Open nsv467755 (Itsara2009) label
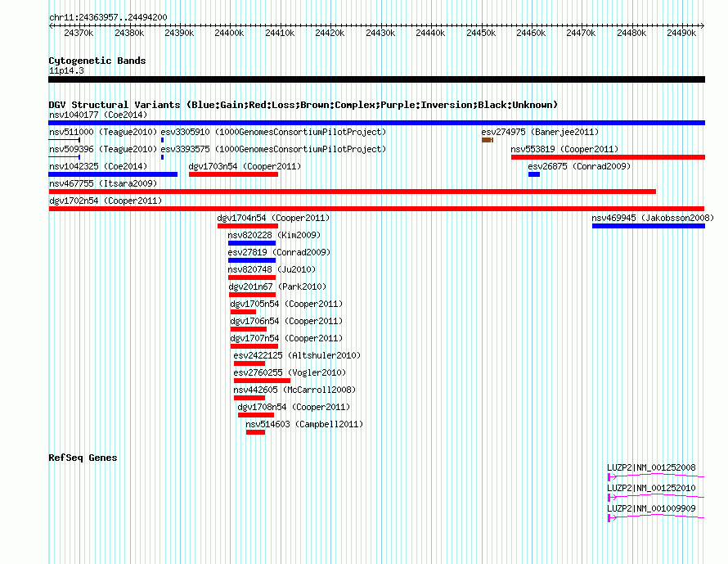 point(103,183)
